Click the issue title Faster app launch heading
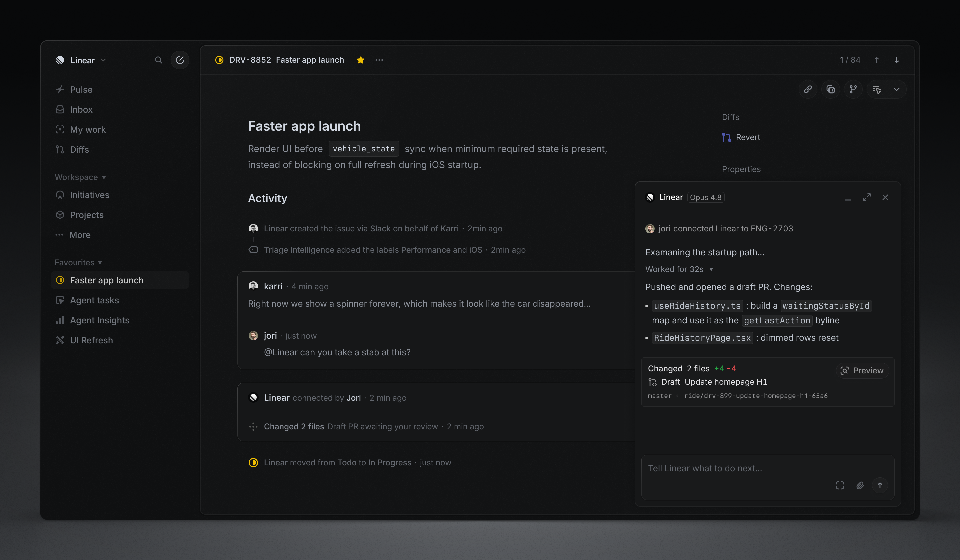 click(x=304, y=126)
